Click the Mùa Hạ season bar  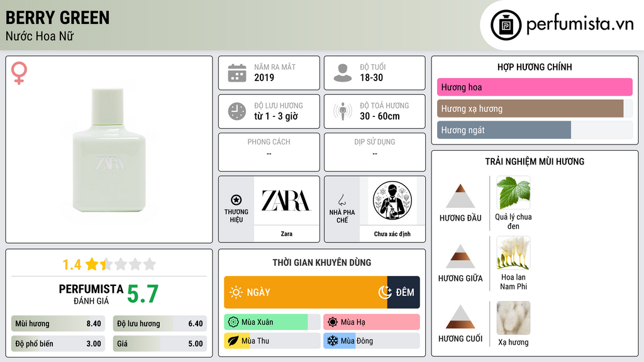tap(371, 322)
